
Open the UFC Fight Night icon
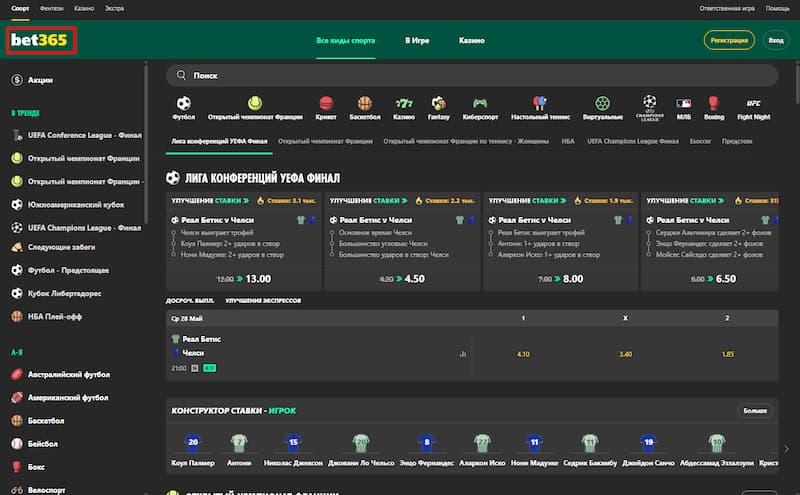(754, 108)
